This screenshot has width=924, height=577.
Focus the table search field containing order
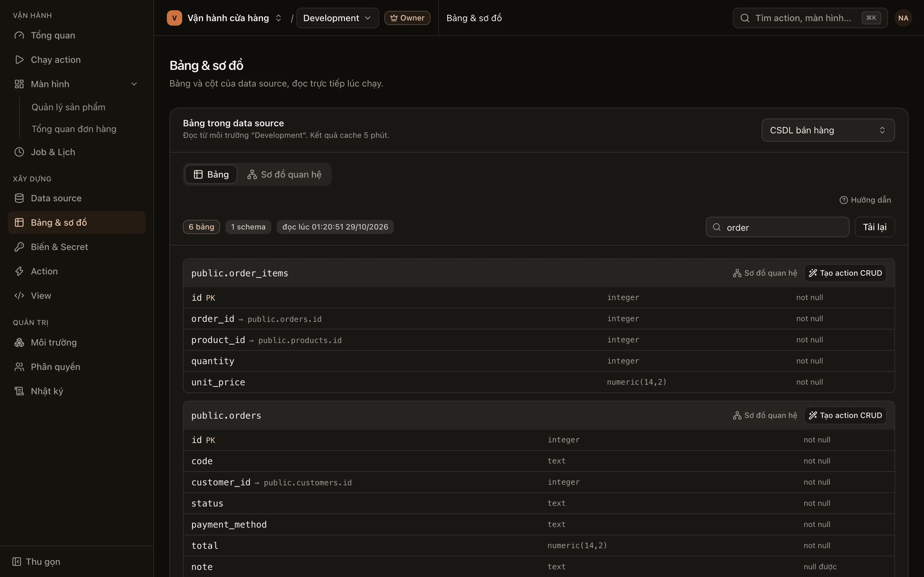(777, 227)
